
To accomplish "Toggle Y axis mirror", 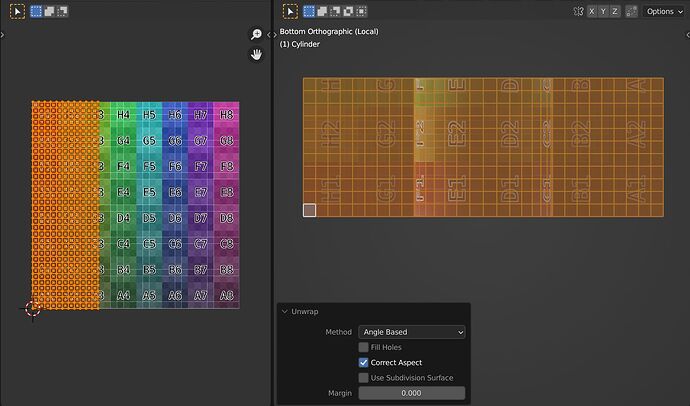I will coord(603,11).
